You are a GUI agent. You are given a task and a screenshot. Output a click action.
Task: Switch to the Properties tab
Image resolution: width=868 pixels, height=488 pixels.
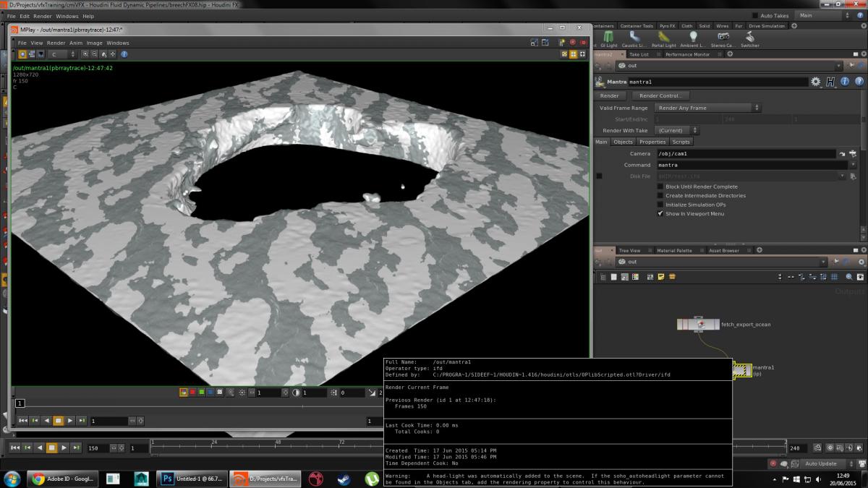[652, 142]
